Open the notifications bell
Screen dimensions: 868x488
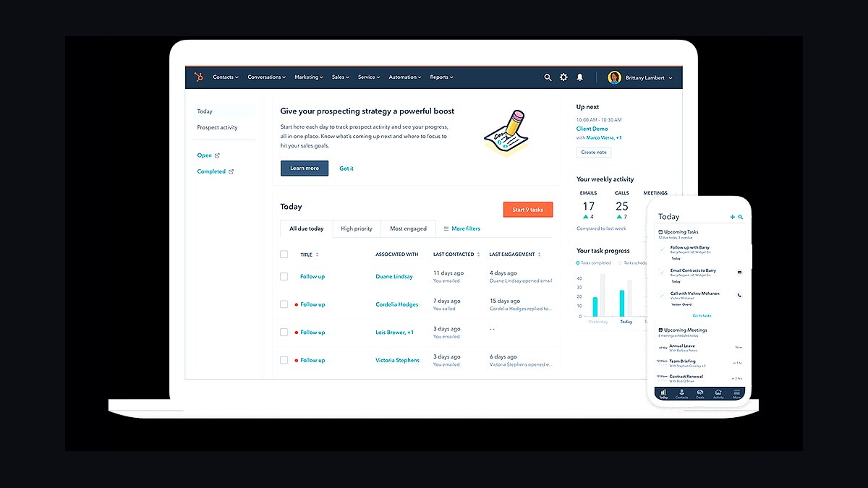(579, 77)
